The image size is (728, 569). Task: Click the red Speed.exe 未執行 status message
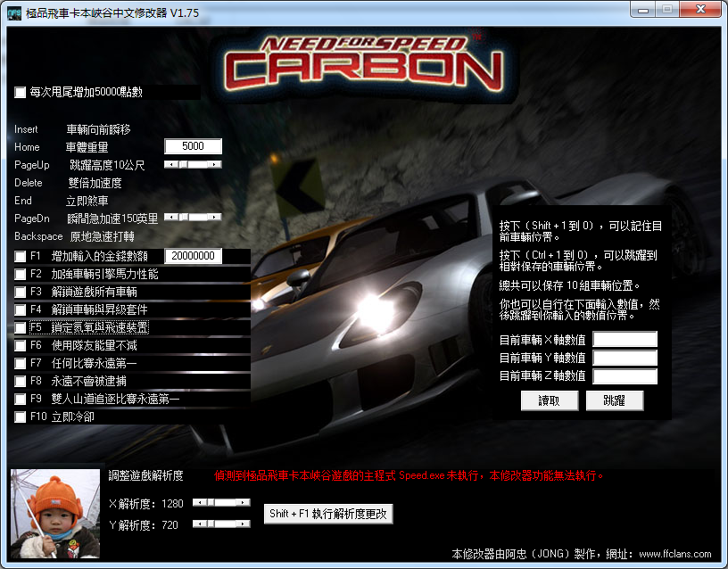[409, 475]
